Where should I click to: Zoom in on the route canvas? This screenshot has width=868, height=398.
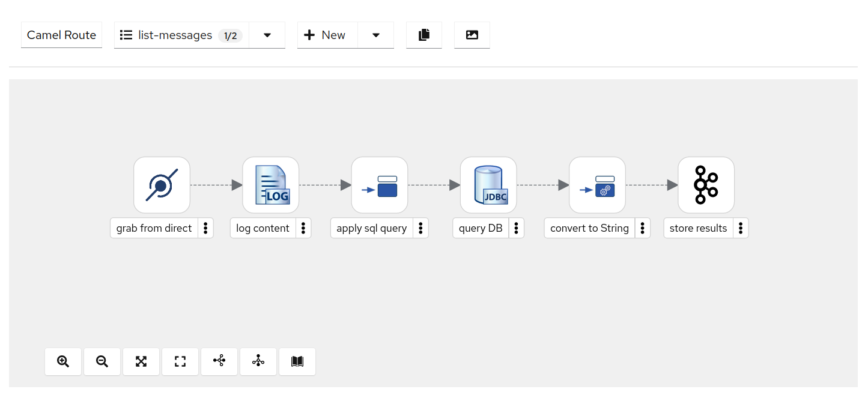(63, 361)
